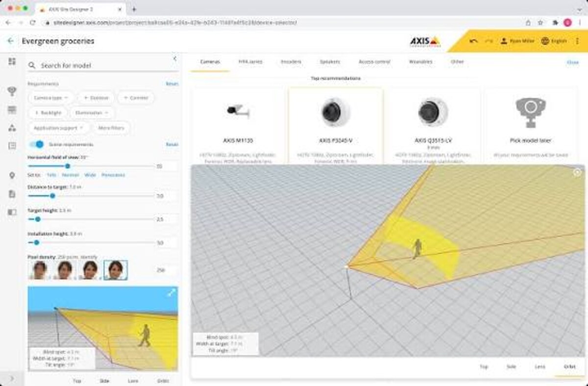Open the trophy icon in left sidebar

tap(12, 91)
